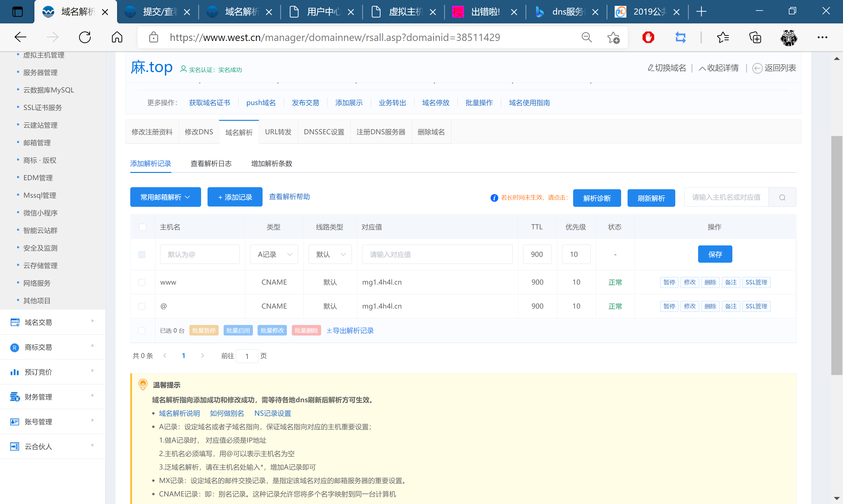The width and height of the screenshot is (843, 504).
Task: Click the search magnifier in record search box
Action: [x=782, y=197]
